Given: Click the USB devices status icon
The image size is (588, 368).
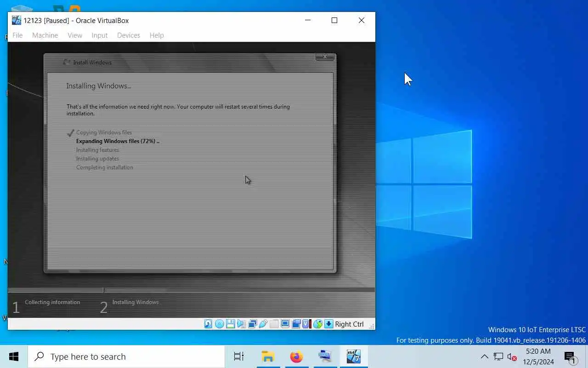Looking at the screenshot, I should point(263,324).
